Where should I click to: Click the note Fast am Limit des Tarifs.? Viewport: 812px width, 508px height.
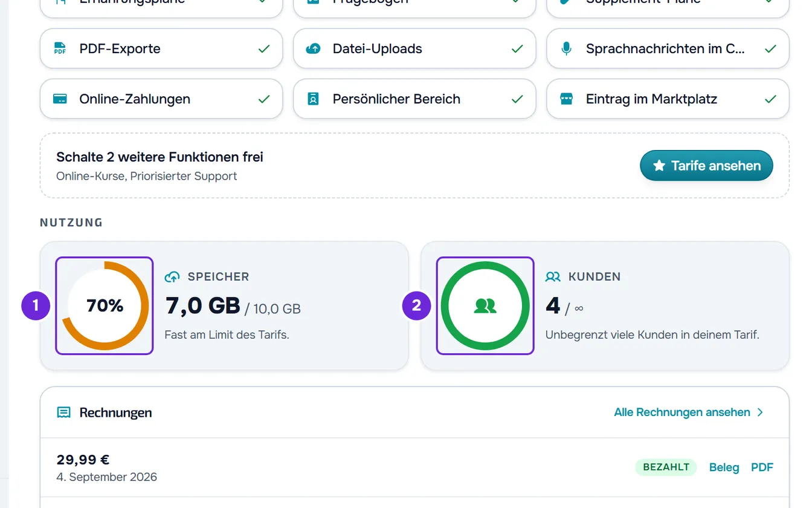click(227, 334)
